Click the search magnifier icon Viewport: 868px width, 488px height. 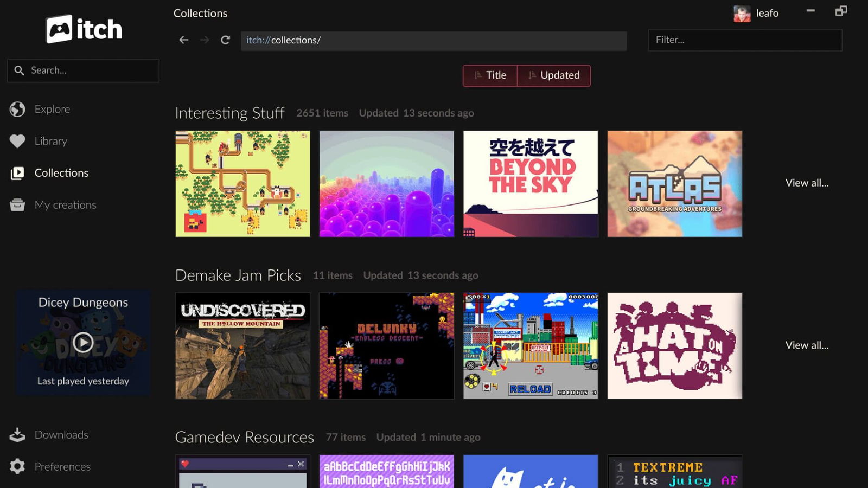(19, 70)
